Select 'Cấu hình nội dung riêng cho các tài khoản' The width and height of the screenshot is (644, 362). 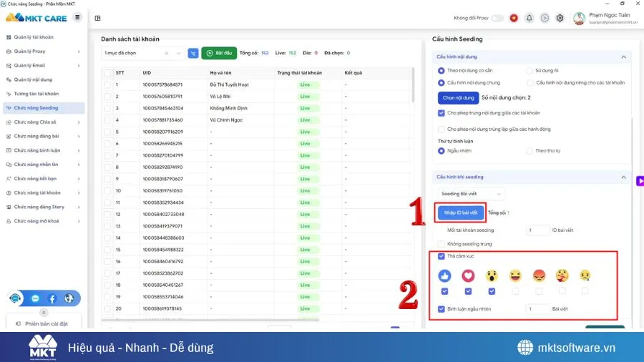pyautogui.click(x=530, y=83)
